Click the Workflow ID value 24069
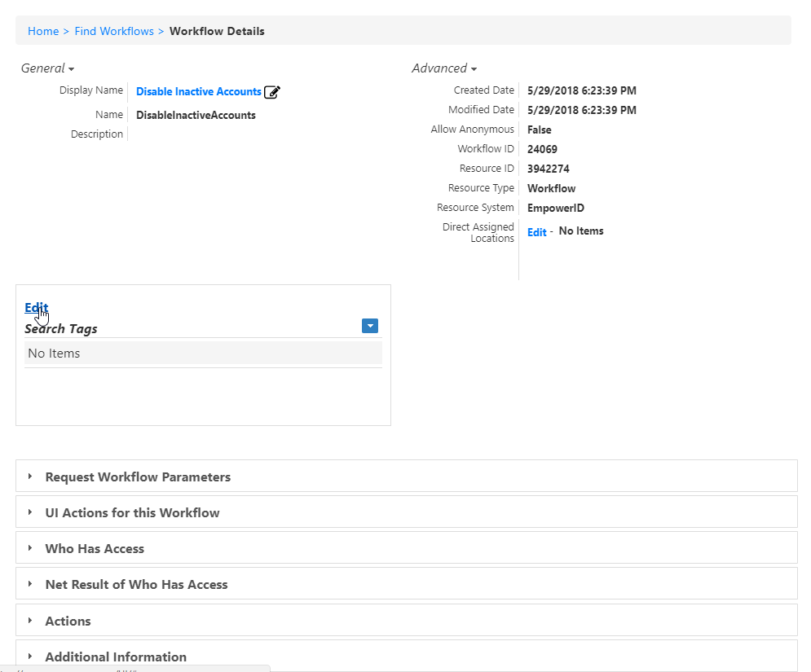 pos(541,148)
